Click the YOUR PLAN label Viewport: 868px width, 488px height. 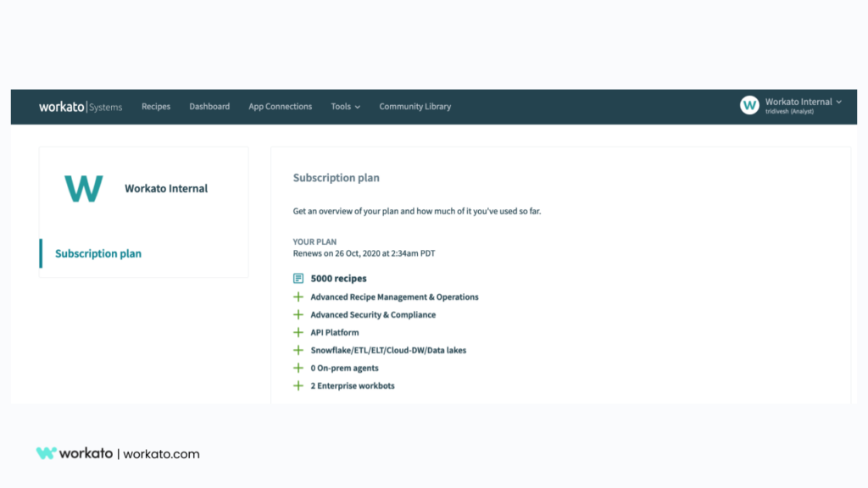coord(314,241)
